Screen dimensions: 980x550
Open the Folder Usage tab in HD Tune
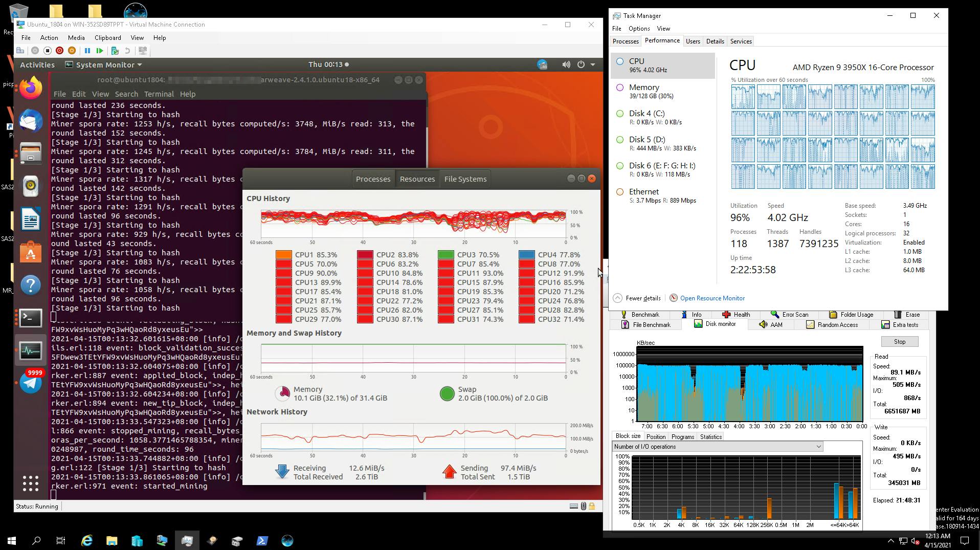851,315
